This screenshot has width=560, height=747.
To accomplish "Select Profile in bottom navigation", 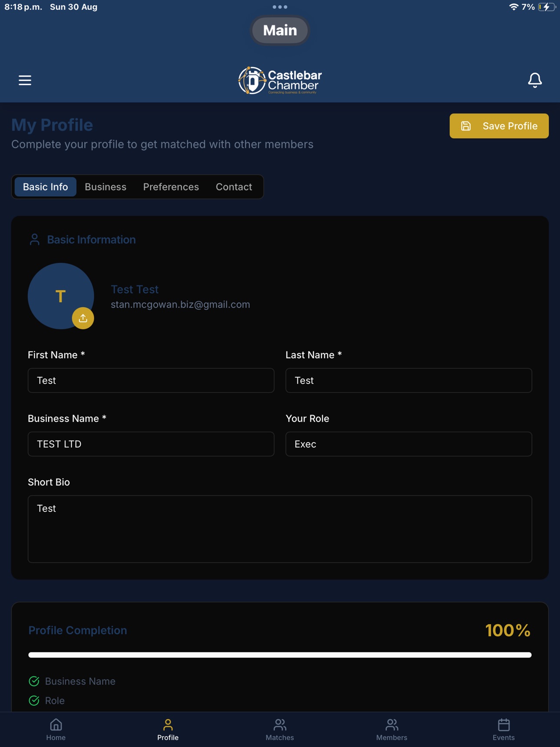I will click(168, 729).
